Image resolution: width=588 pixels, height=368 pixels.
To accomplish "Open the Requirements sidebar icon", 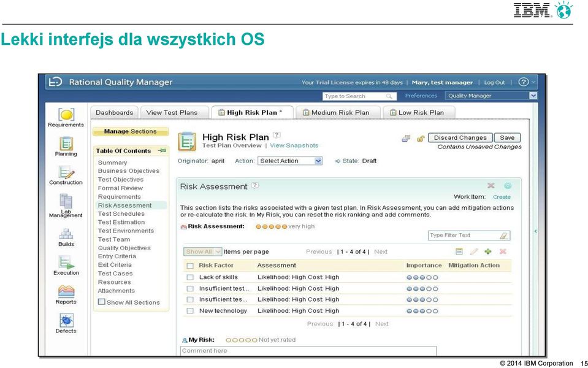I will pyautogui.click(x=66, y=115).
